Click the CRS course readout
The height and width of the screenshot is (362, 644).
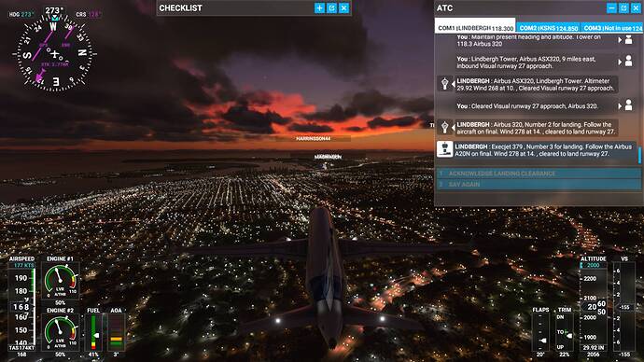click(88, 14)
